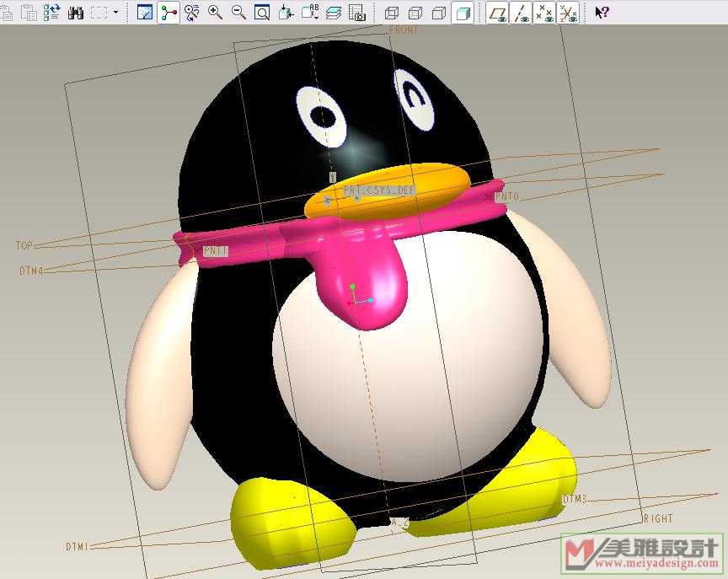This screenshot has width=728, height=579.
Task: Toggle datum axes visibility
Action: [x=522, y=13]
